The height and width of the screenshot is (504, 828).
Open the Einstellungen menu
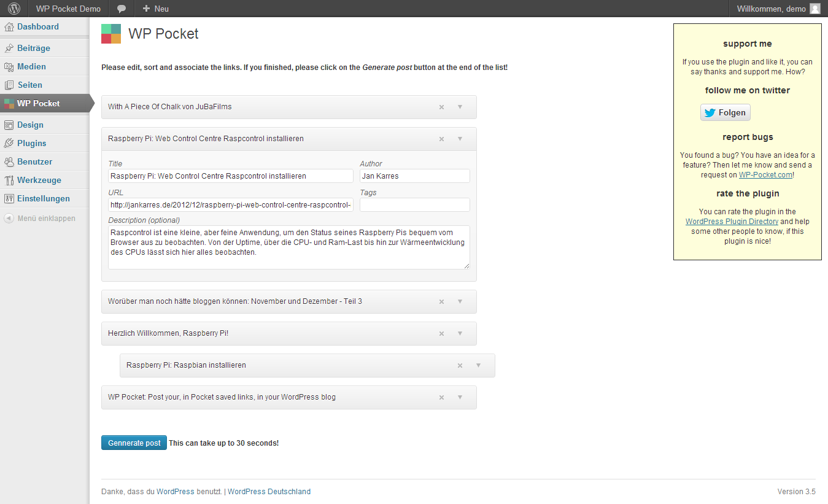[x=45, y=198]
